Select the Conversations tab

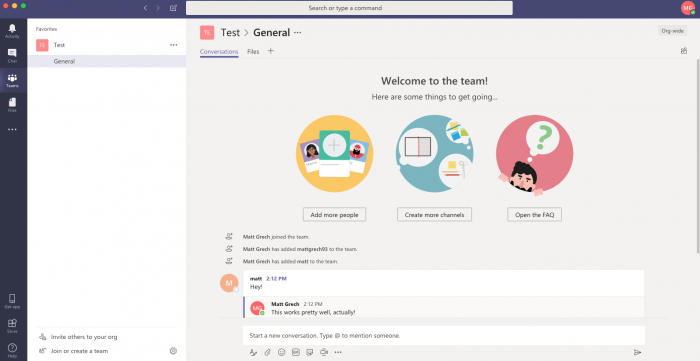(x=219, y=52)
